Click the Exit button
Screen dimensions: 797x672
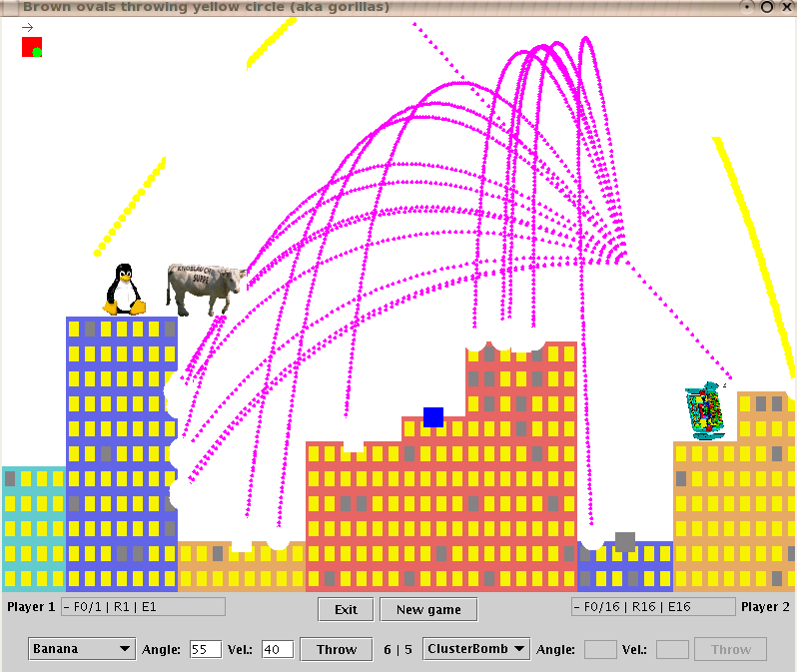[346, 610]
